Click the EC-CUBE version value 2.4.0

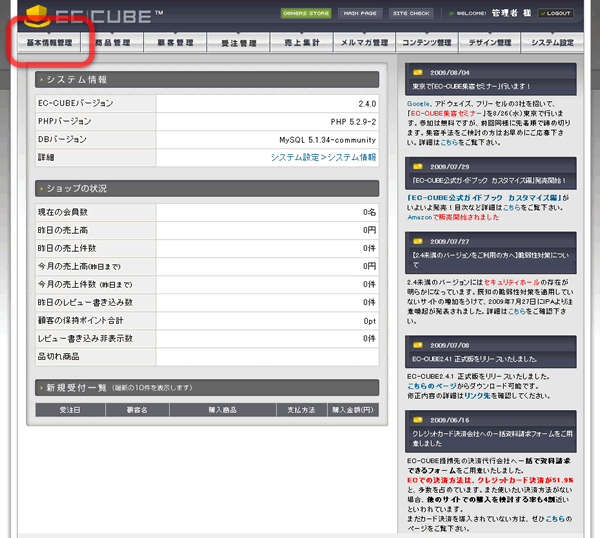click(x=367, y=104)
